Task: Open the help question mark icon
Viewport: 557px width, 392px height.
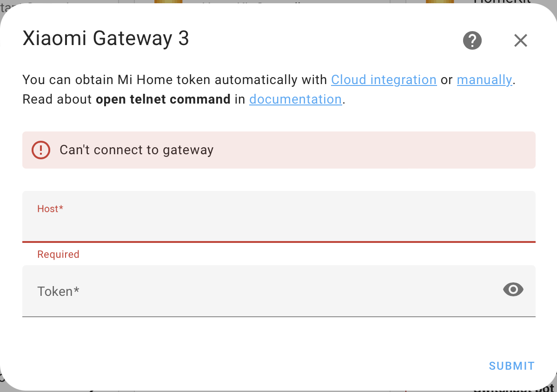Action: [x=472, y=40]
